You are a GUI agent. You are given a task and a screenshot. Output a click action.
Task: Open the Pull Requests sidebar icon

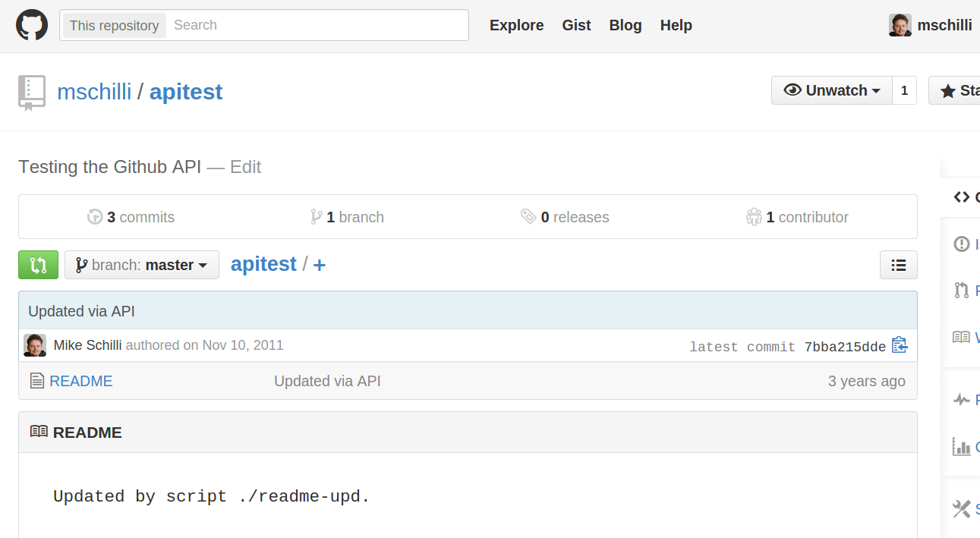[x=962, y=290]
